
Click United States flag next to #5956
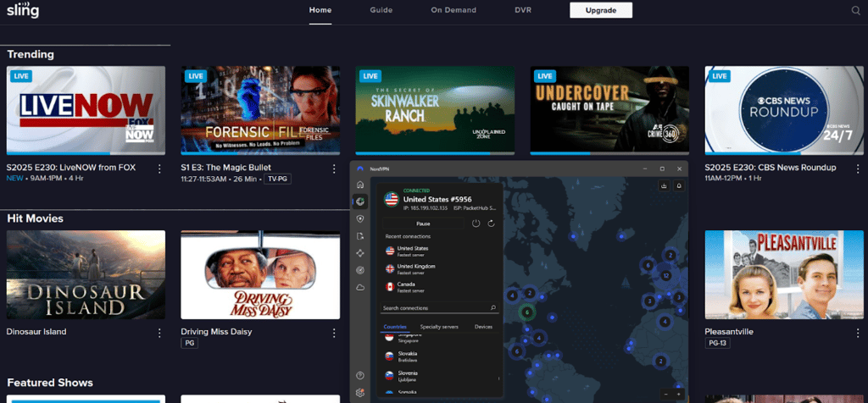pyautogui.click(x=392, y=199)
